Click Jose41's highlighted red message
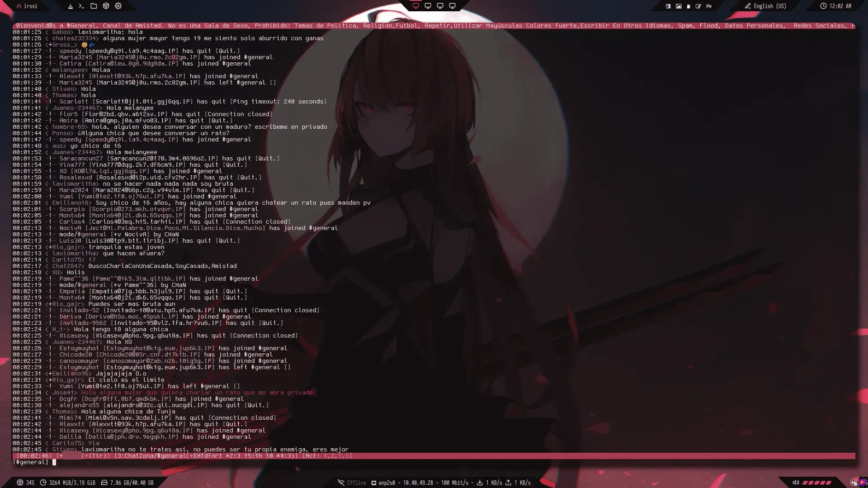Image resolution: width=868 pixels, height=488 pixels. pyautogui.click(x=162, y=393)
